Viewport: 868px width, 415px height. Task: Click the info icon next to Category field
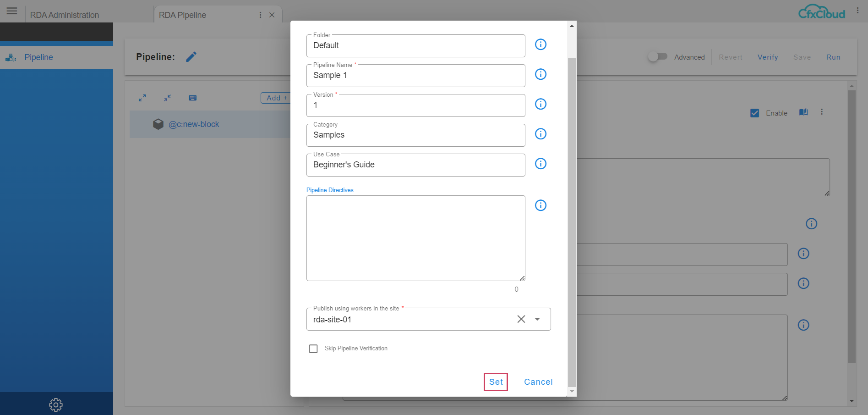click(540, 134)
